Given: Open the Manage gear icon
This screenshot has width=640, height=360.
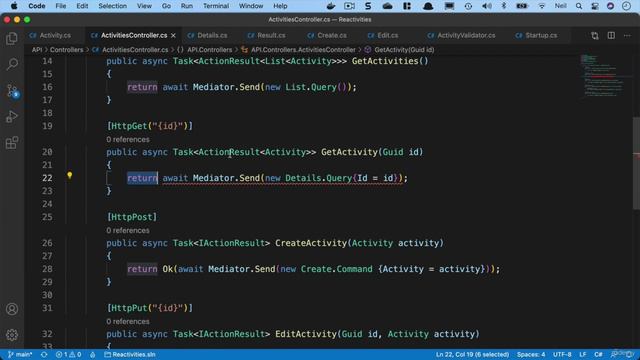Looking at the screenshot, I should pos(12,335).
